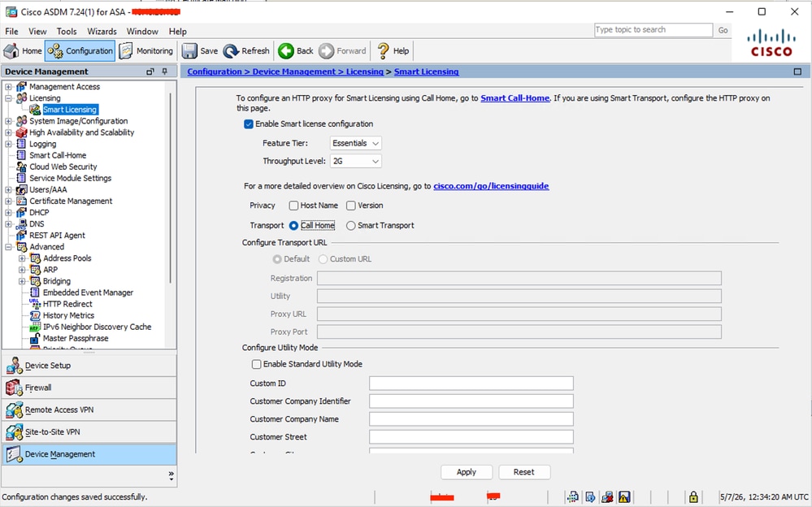Select Custom URL radio button
This screenshot has width=812, height=507.
point(323,259)
